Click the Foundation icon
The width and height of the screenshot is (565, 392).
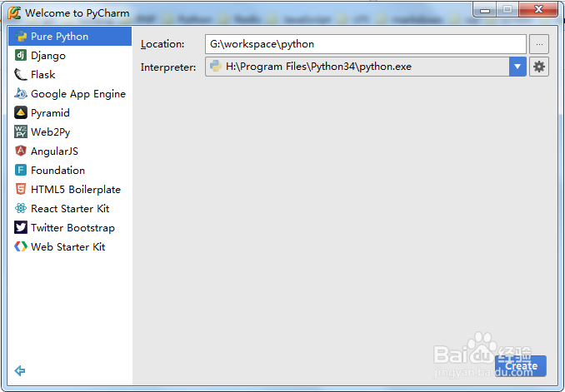click(21, 170)
